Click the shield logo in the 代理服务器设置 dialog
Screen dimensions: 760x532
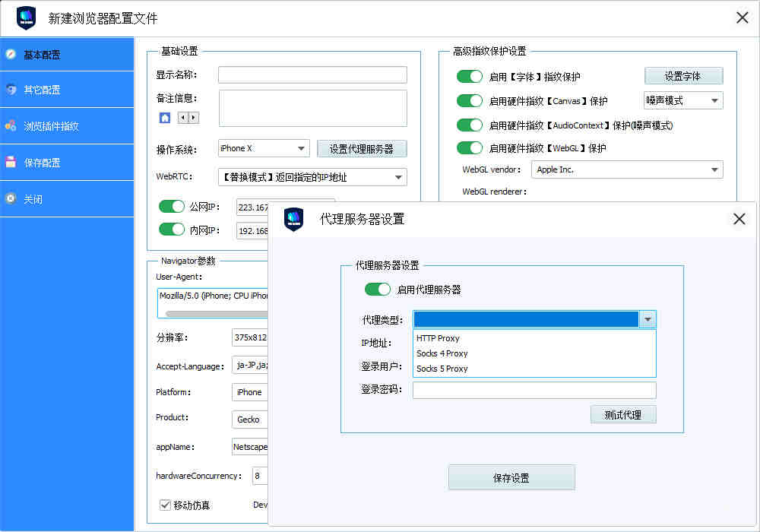pos(293,219)
